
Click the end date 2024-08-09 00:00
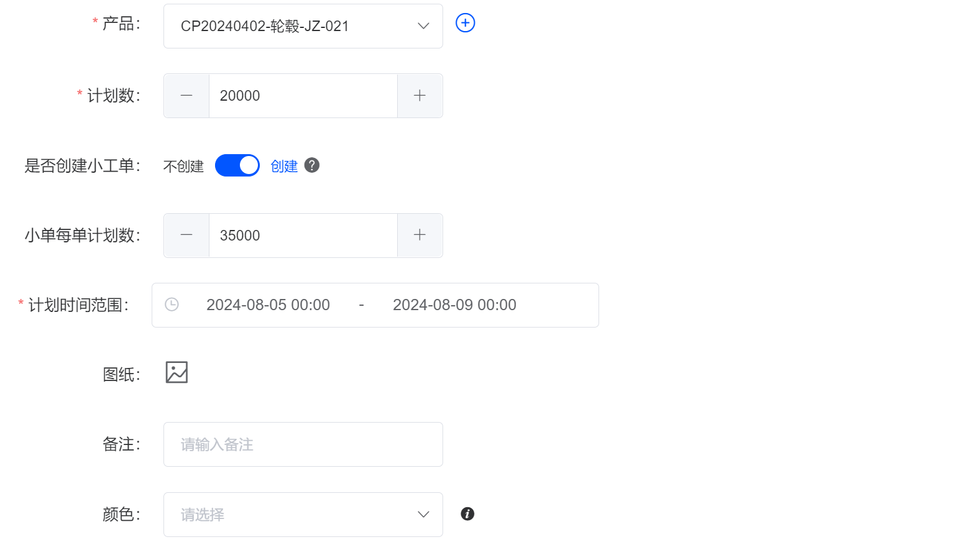[x=454, y=305]
